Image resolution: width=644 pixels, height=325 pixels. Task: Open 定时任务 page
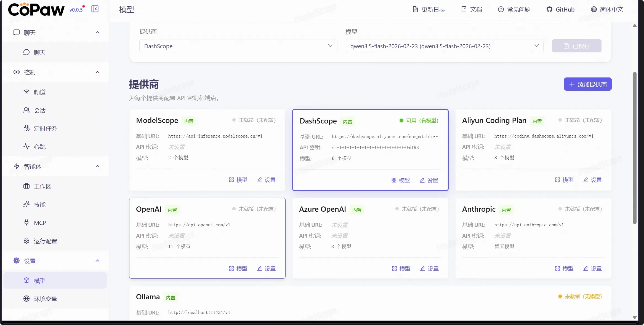(55, 128)
